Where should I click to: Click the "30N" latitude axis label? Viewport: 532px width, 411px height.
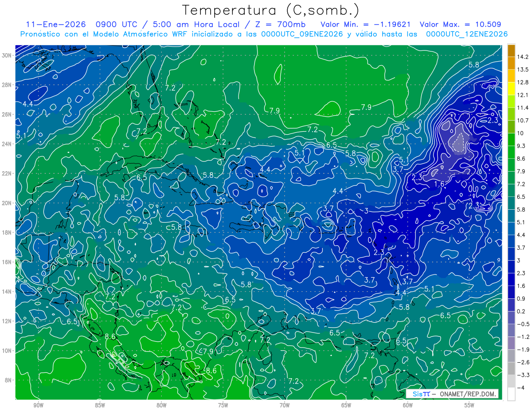8,55
